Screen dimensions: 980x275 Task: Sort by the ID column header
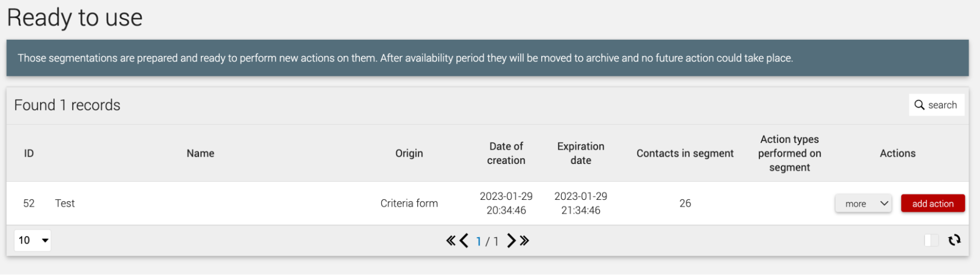29,153
